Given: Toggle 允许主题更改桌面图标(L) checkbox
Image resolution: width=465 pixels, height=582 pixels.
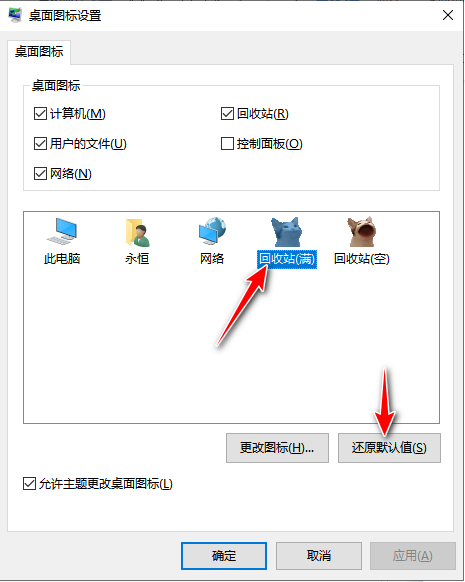Looking at the screenshot, I should [29, 484].
